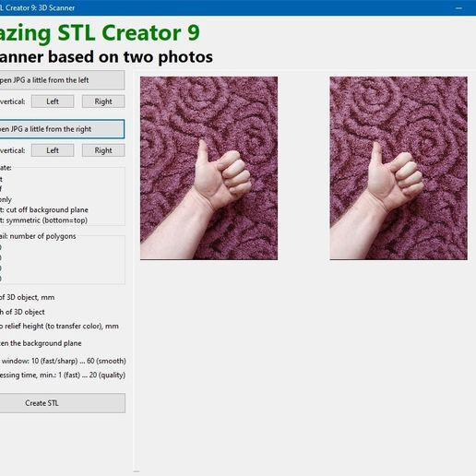This screenshot has height=476, width=476.
Task: Click 'Open JPG a little from the left' button
Action: pyautogui.click(x=62, y=80)
